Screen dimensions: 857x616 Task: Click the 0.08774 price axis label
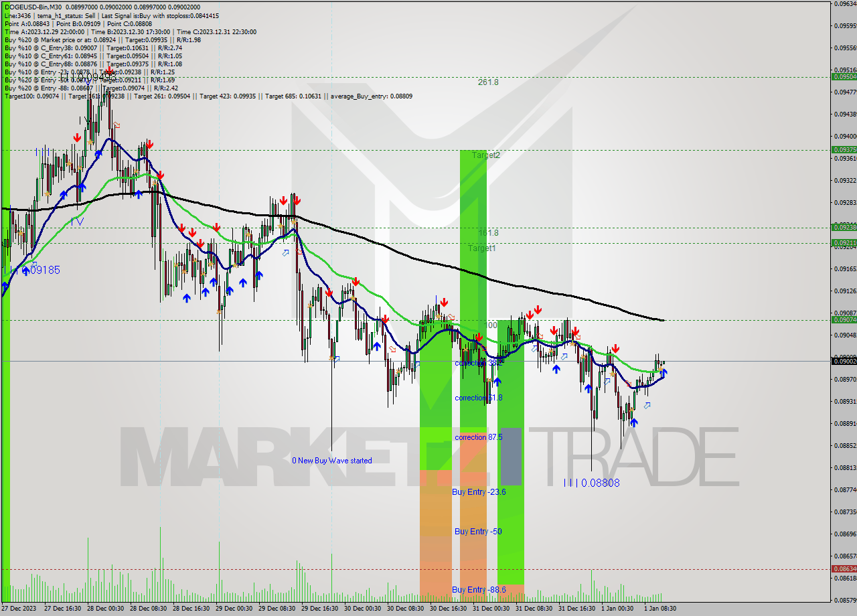(845, 489)
